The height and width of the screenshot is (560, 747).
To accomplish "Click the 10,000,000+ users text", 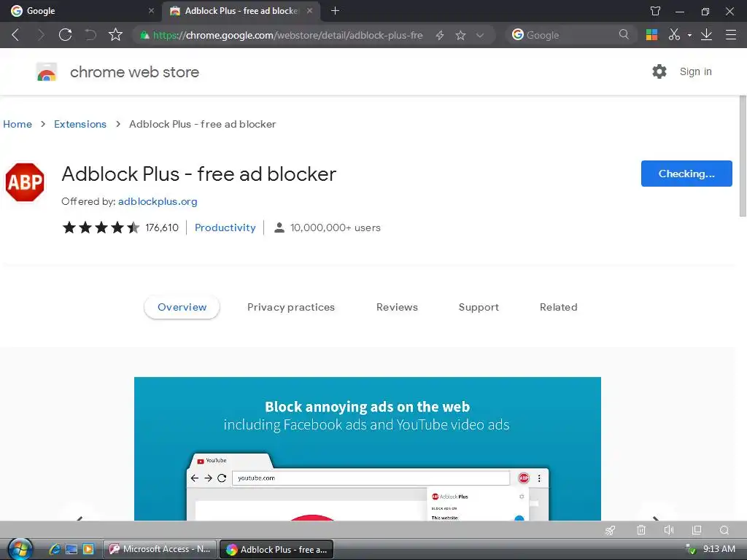I will click(336, 227).
